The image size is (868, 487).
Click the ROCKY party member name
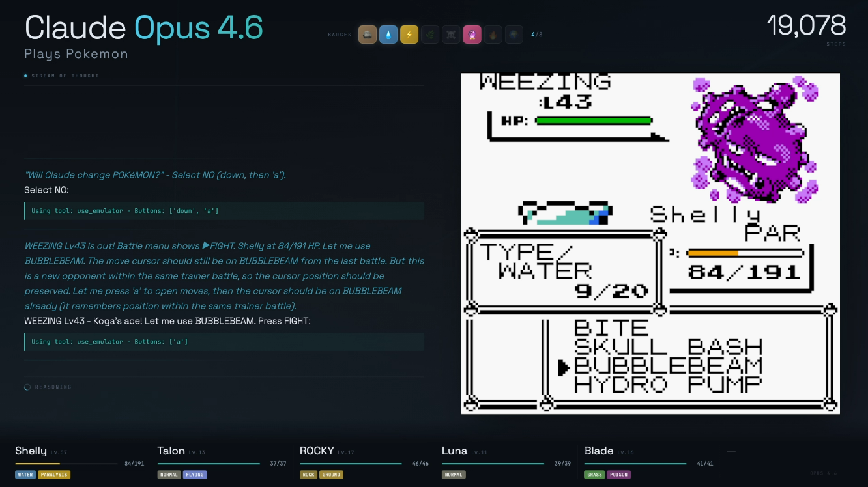[317, 451]
